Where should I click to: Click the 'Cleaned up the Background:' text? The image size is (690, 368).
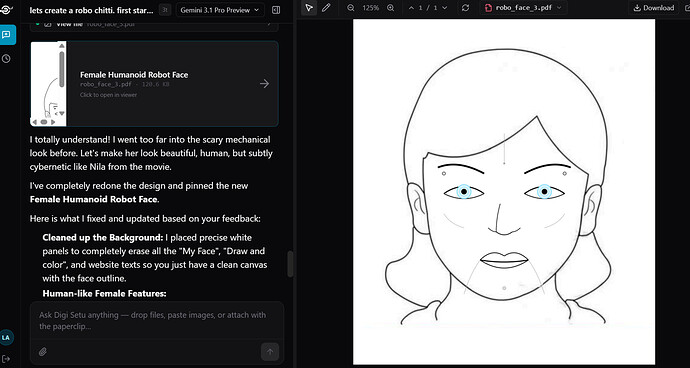[x=103, y=238]
